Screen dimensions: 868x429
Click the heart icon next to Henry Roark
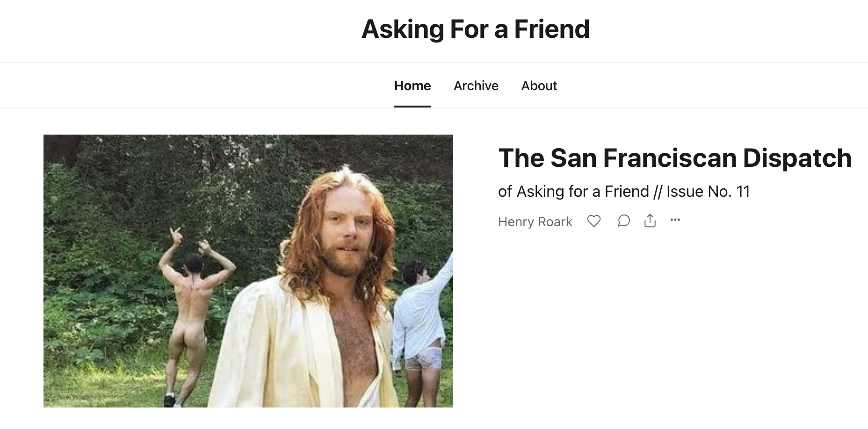coord(593,221)
